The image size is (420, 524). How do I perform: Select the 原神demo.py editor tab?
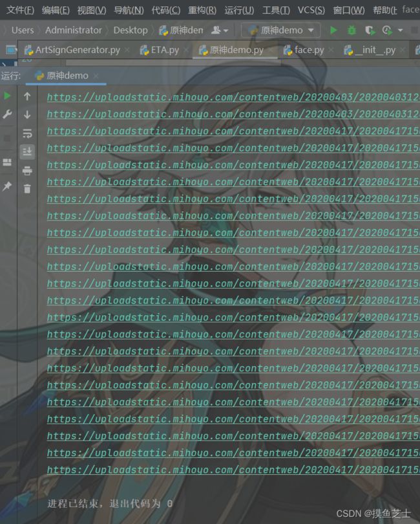click(x=236, y=50)
